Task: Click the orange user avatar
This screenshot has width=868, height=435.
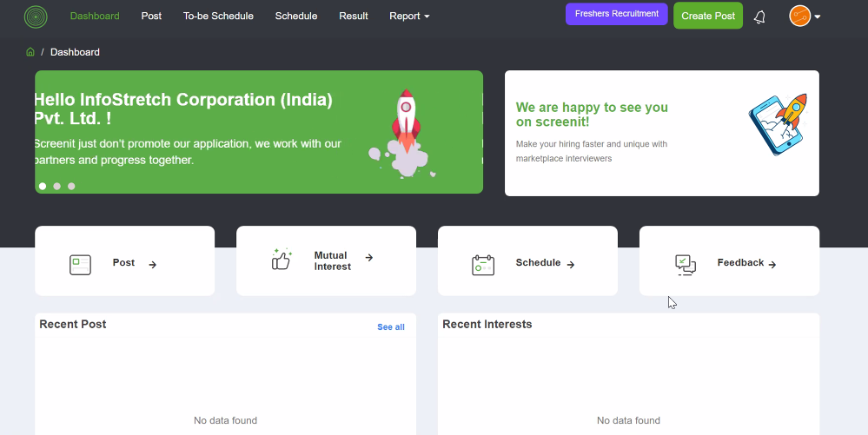Action: point(799,16)
